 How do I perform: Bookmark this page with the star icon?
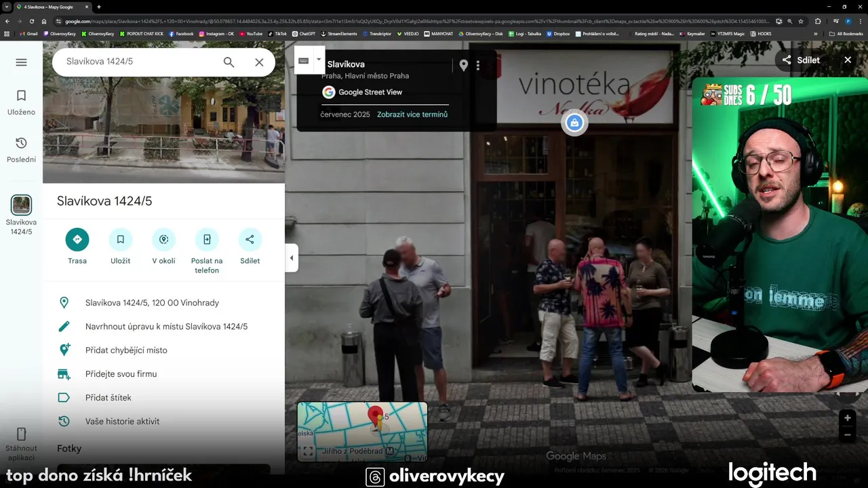click(801, 21)
